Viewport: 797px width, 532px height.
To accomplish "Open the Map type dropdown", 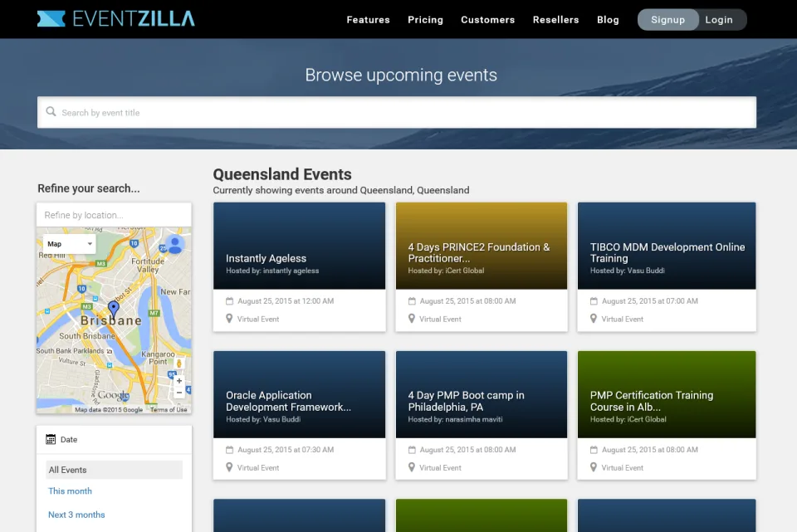I will [x=69, y=244].
